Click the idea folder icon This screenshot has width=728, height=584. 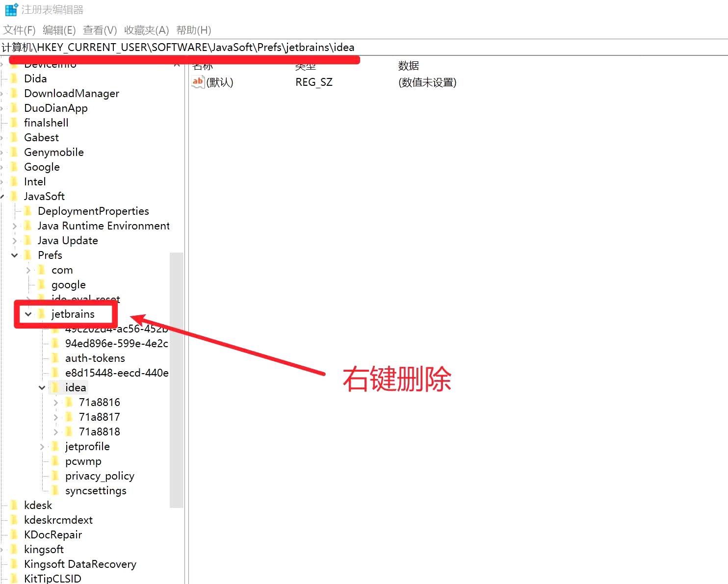coord(56,387)
